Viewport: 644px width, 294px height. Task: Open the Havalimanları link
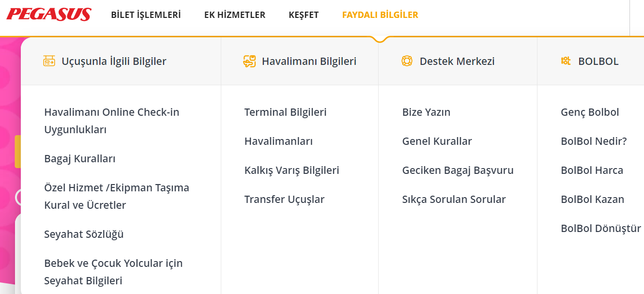[278, 141]
